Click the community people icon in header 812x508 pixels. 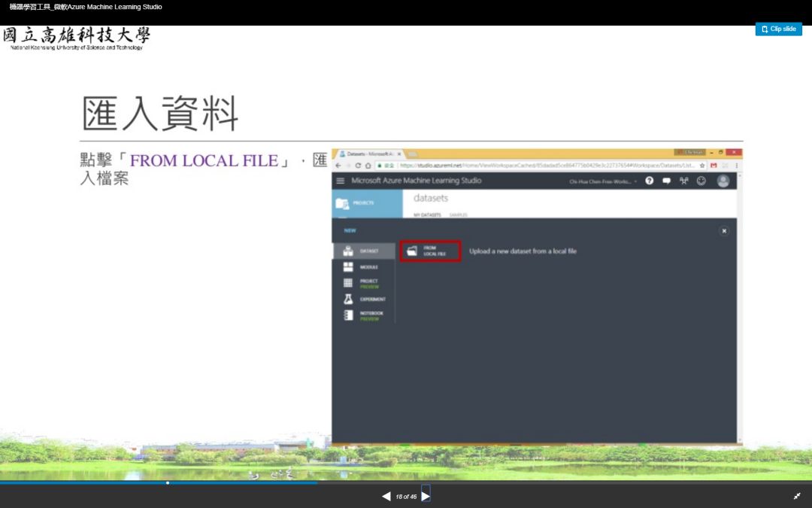point(684,181)
